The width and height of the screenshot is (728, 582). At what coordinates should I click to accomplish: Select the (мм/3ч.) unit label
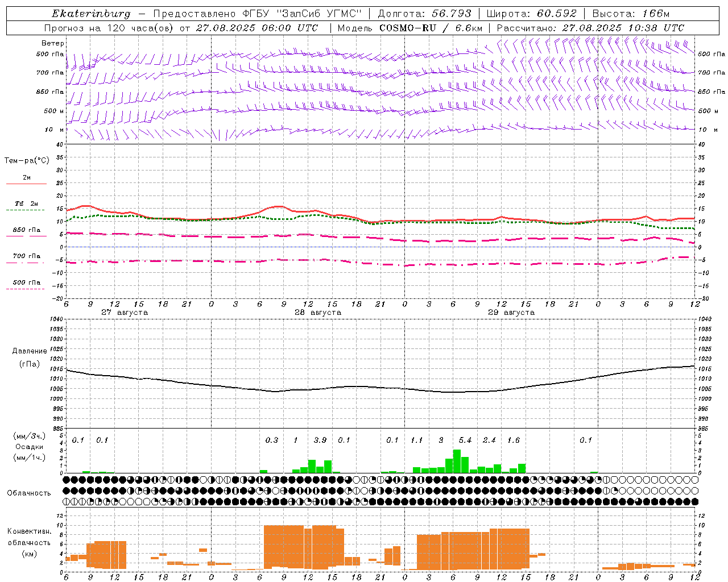[x=28, y=436]
